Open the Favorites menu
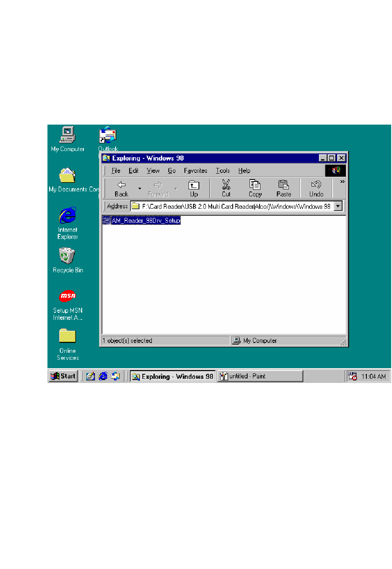The height and width of the screenshot is (569, 392). tap(196, 170)
